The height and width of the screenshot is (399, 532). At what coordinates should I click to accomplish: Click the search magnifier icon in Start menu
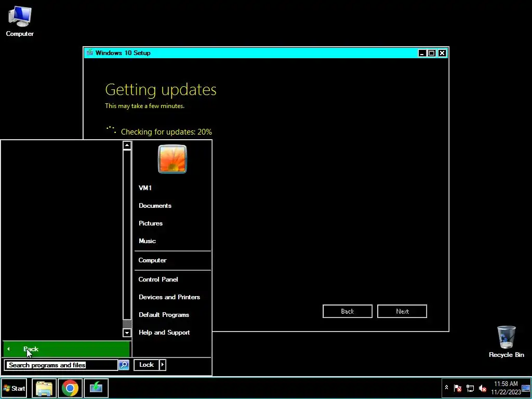tap(124, 365)
